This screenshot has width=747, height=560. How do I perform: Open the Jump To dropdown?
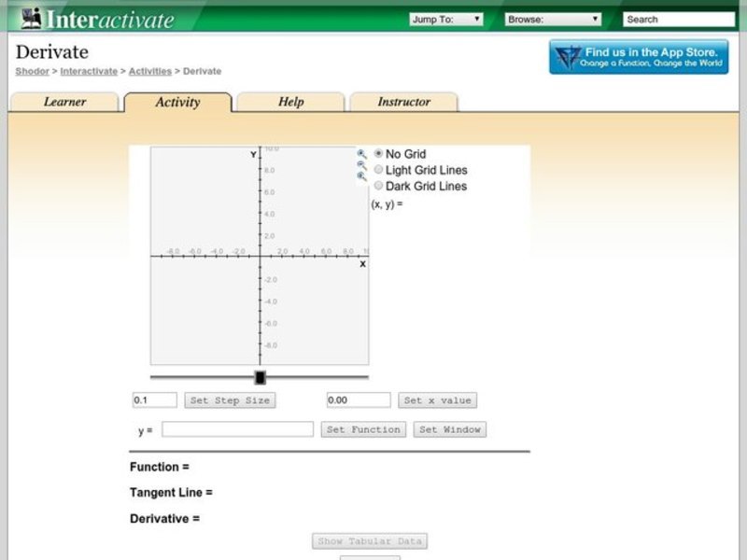click(x=448, y=18)
